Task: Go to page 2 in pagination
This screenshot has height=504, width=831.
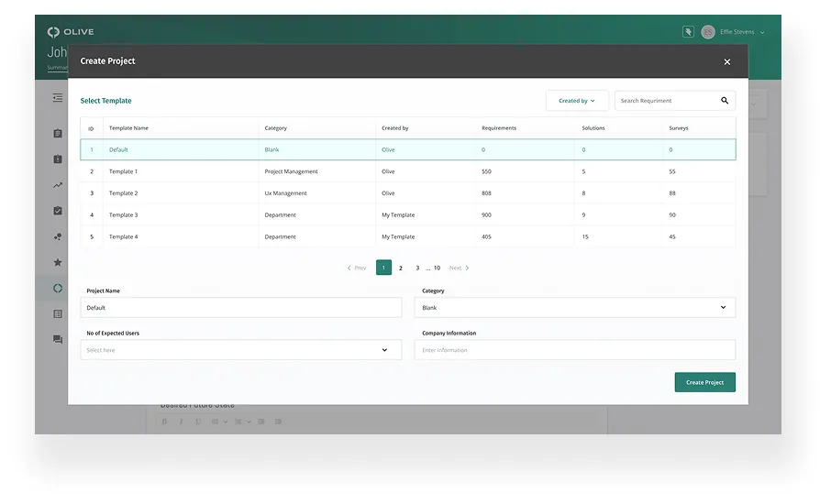Action: 401,268
